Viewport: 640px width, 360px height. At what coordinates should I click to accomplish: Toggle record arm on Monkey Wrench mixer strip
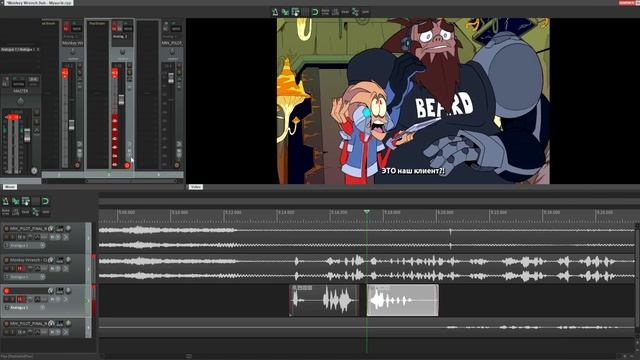point(67,27)
